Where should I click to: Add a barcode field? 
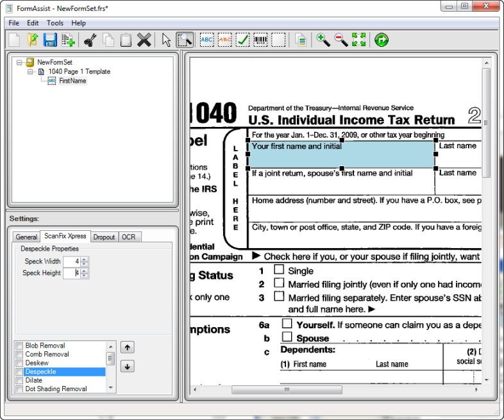(260, 40)
